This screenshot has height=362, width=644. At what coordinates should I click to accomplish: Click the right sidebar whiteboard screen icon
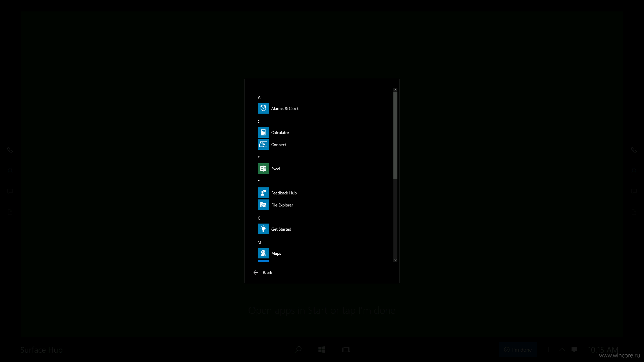(634, 191)
